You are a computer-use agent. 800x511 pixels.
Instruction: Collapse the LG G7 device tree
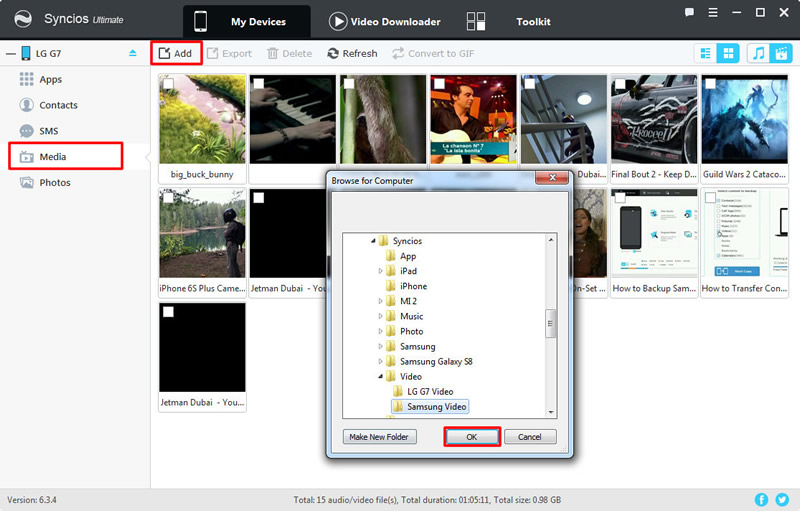pyautogui.click(x=11, y=54)
